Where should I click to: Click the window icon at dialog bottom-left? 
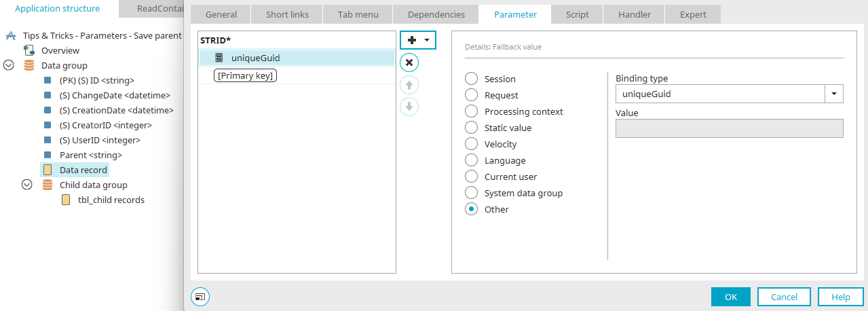coord(200,296)
